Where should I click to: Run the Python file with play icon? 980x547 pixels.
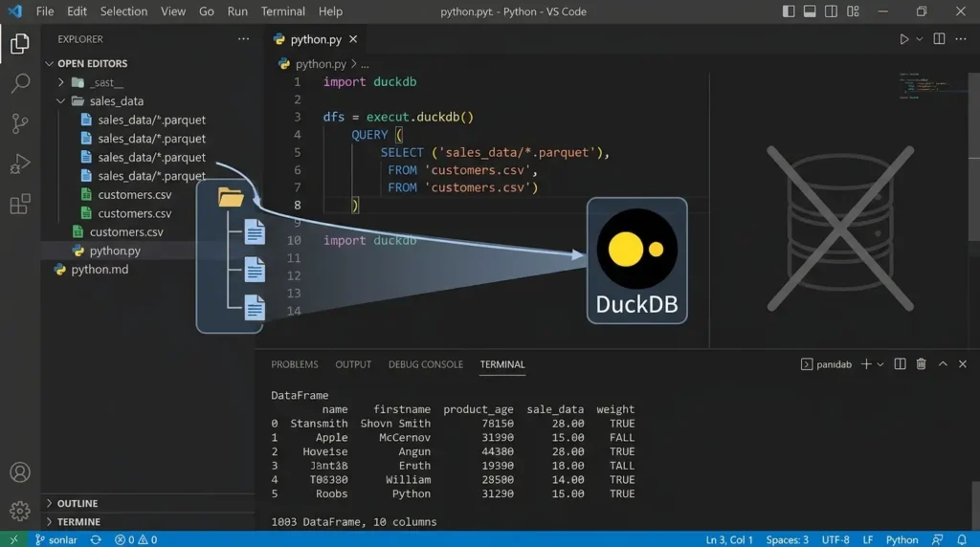[903, 38]
